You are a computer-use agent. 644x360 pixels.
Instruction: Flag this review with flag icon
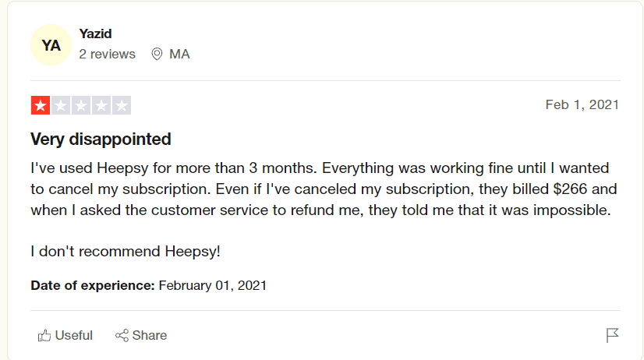point(612,335)
